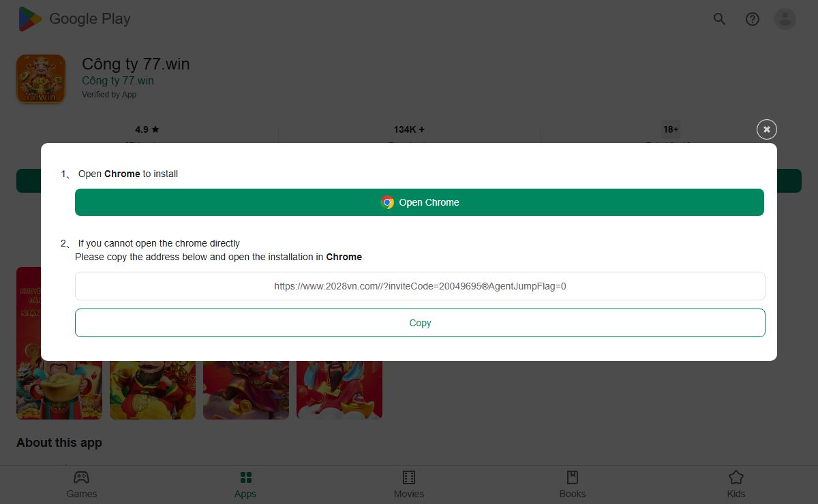Click the 134K+ downloads count
Screen dimensions: 818x504
[409, 129]
